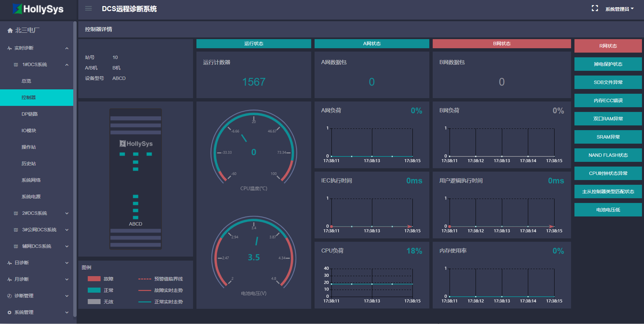This screenshot has width=644, height=324.
Task: Click the NAND FLASH状态 button
Action: tap(608, 155)
